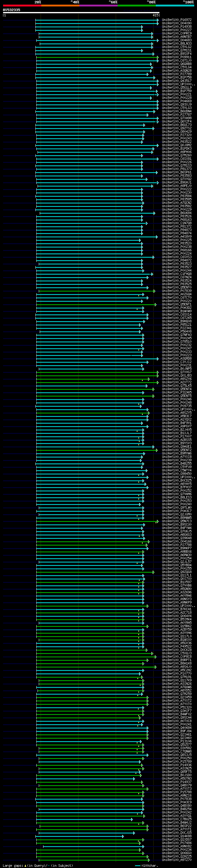Open hit UniRef100_Q5G1L9
Image resolution: width=197 pixels, height=868 pixels.
(177, 88)
